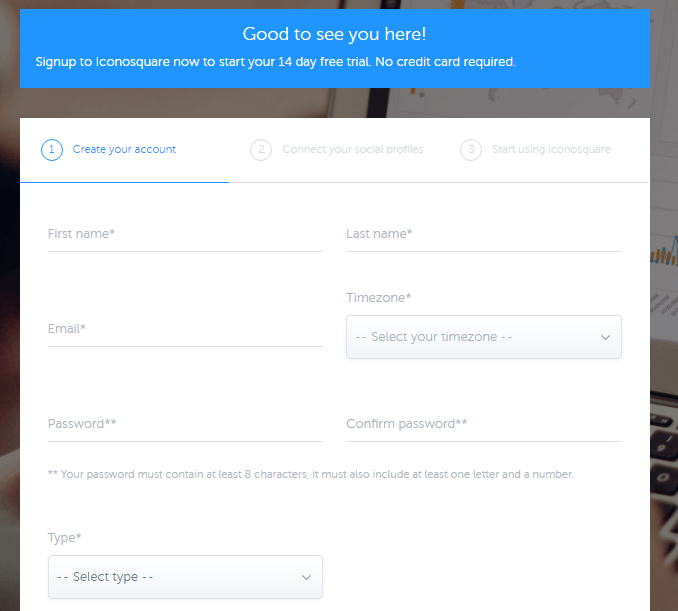Focus the Confirm password field

coord(483,424)
